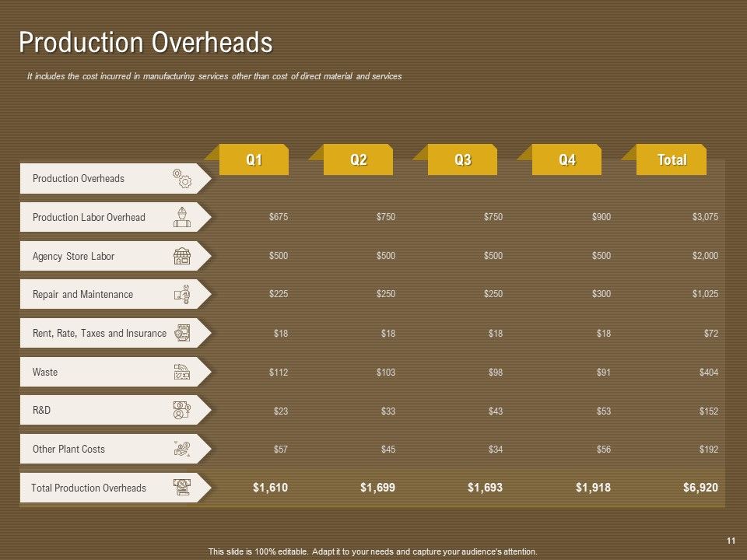Select the Total column header

coord(672,159)
